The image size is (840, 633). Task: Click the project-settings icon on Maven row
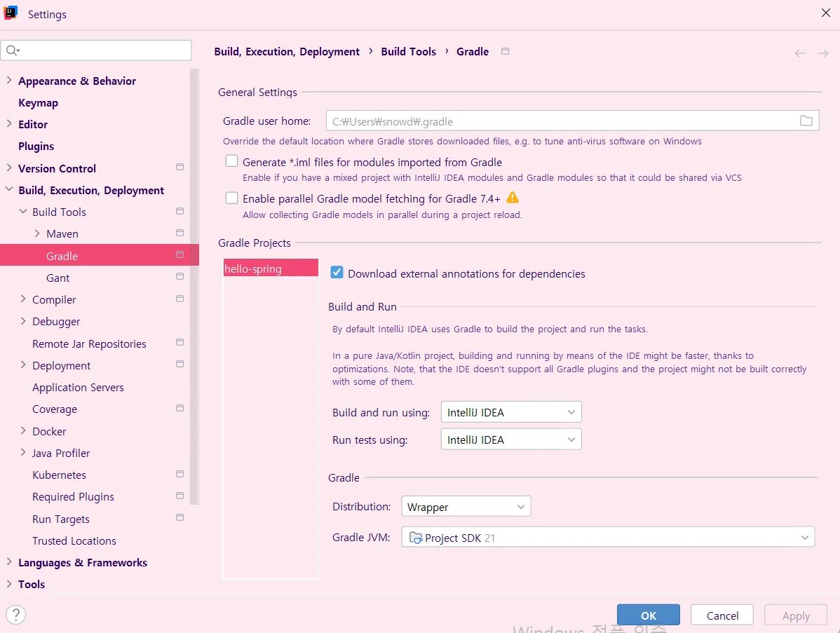(x=180, y=233)
